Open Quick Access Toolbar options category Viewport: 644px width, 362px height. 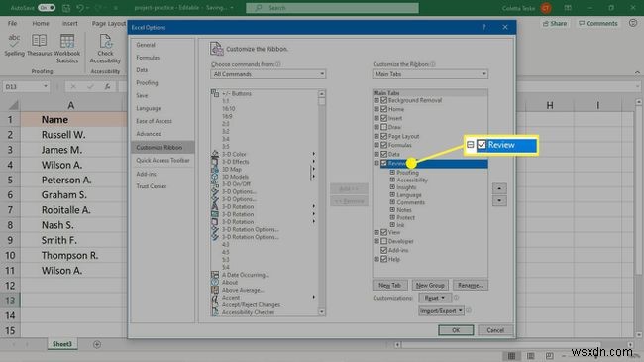click(x=162, y=160)
